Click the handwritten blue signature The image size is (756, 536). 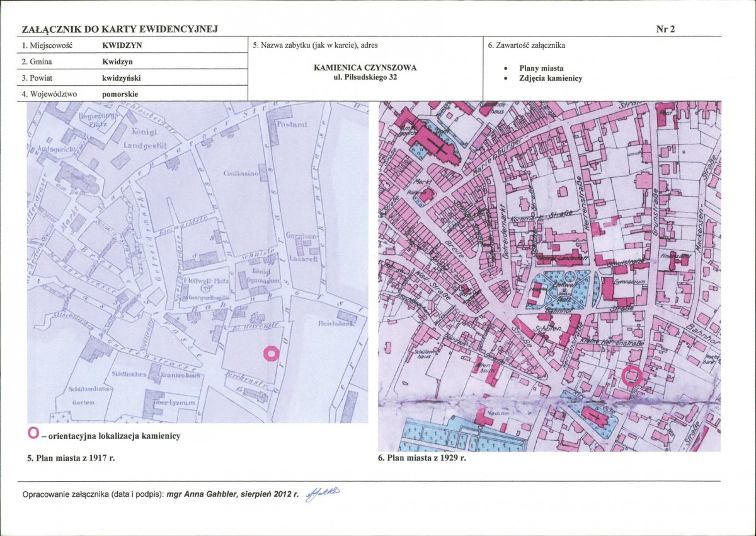[322, 493]
